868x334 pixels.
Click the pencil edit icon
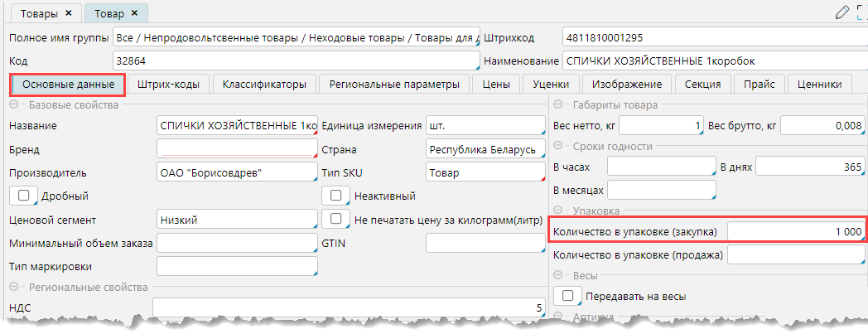point(843,12)
